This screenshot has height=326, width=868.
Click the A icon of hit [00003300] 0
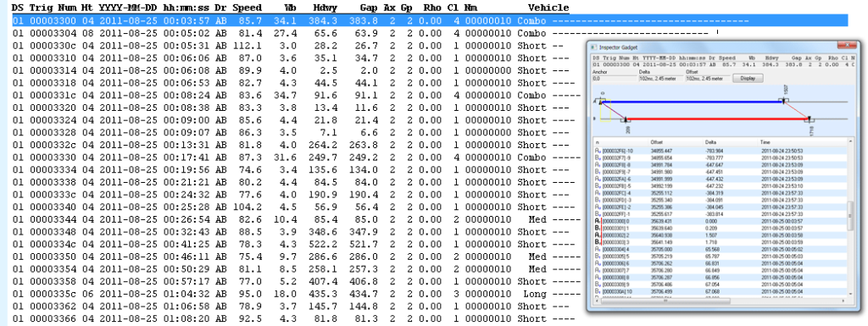click(x=598, y=221)
